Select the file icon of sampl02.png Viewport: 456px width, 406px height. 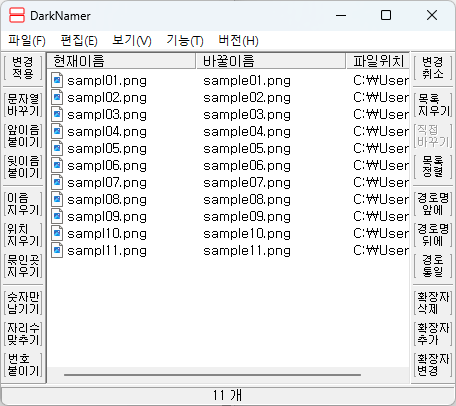(57, 97)
